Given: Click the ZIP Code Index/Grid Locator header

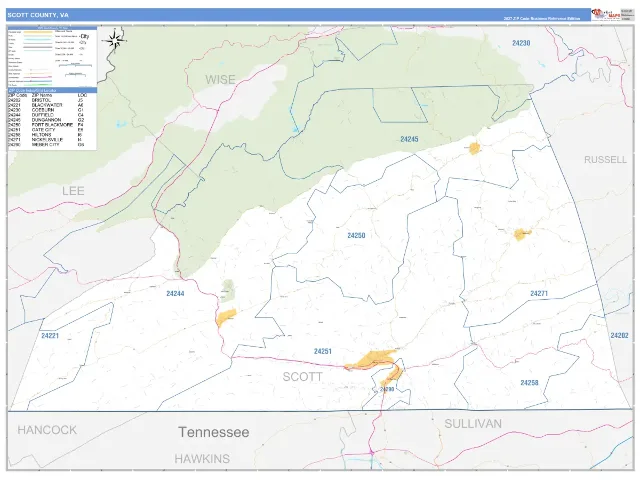Looking at the screenshot, I should coord(52,90).
